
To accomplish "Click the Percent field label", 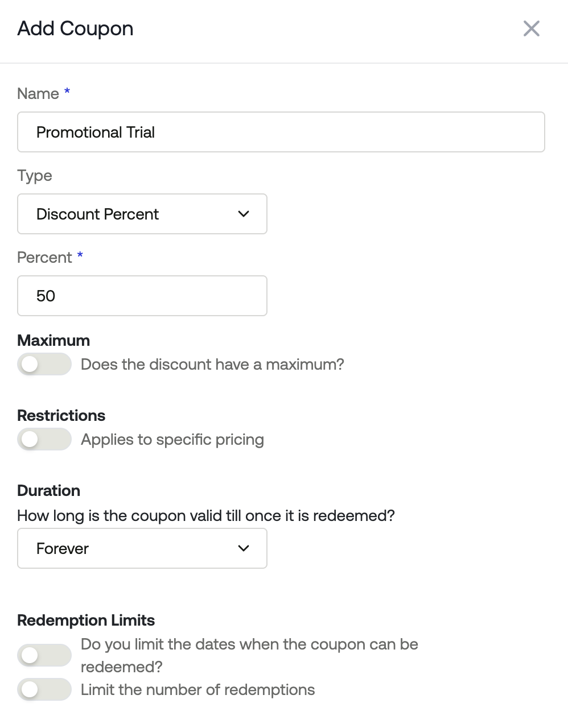I will 44,258.
